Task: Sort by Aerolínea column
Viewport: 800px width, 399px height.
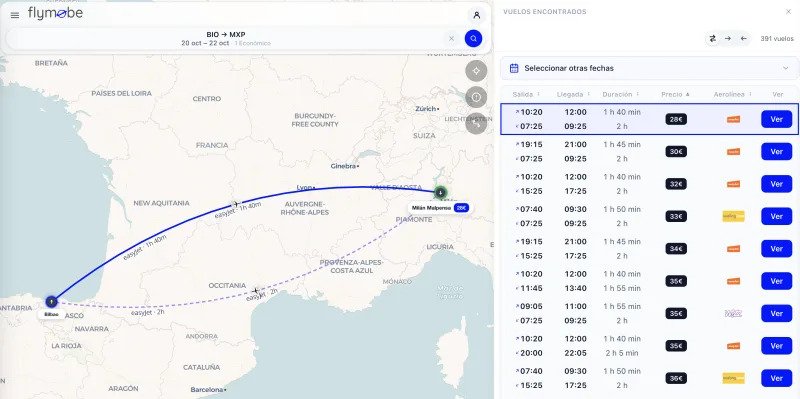Action: (733, 94)
